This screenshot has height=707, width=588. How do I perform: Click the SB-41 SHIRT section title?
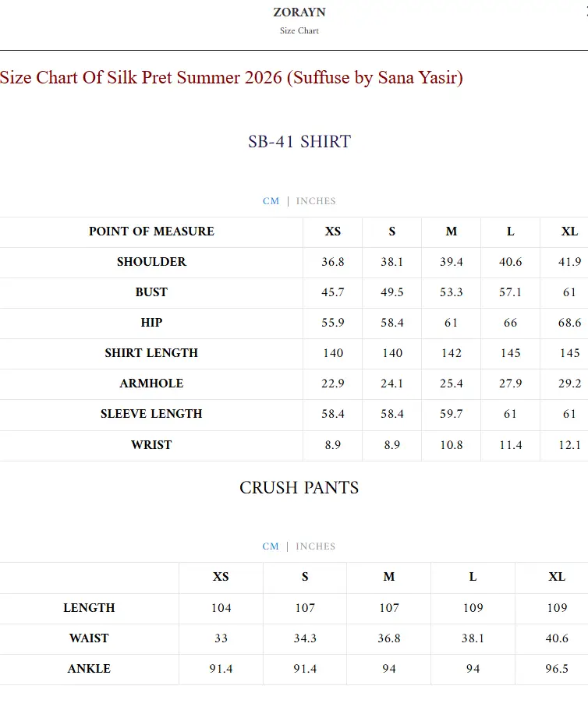coord(299,141)
